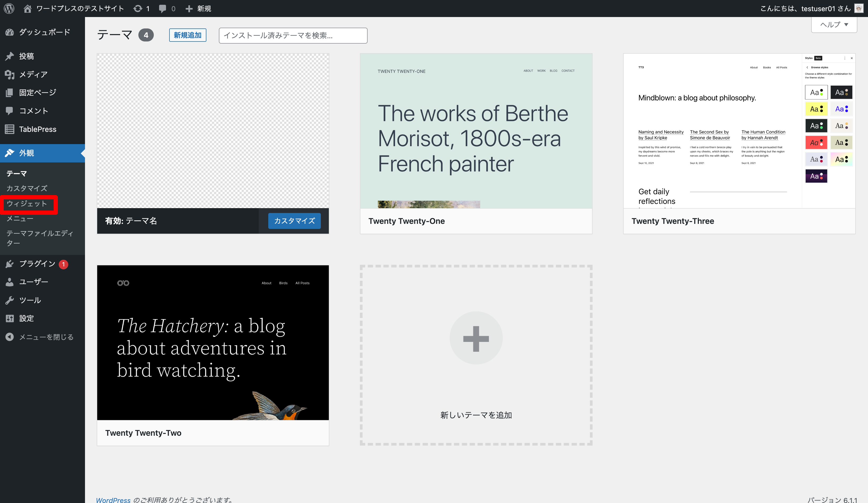
Task: Click the ダッシュボード gauge icon
Action: (x=10, y=32)
